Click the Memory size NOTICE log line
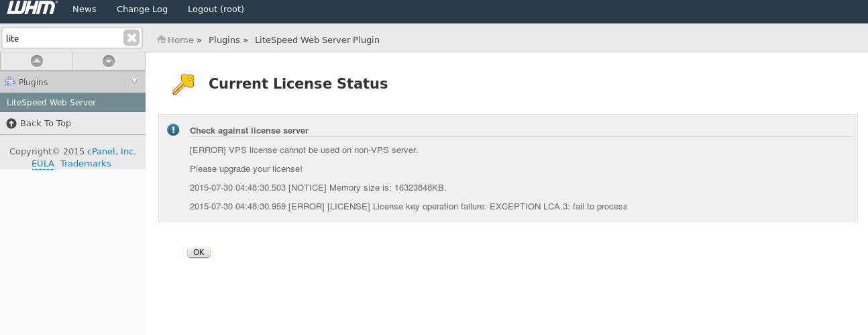Image resolution: width=868 pixels, height=335 pixels. 318,188
